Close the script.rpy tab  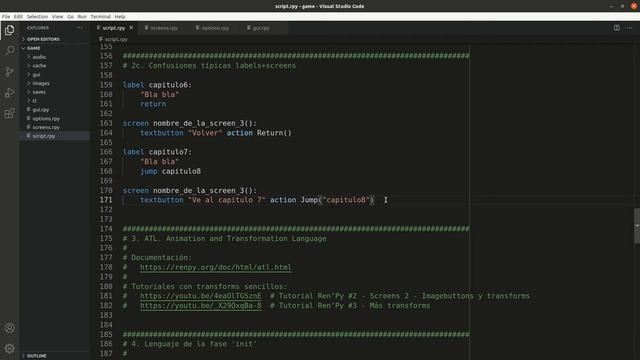click(131, 28)
